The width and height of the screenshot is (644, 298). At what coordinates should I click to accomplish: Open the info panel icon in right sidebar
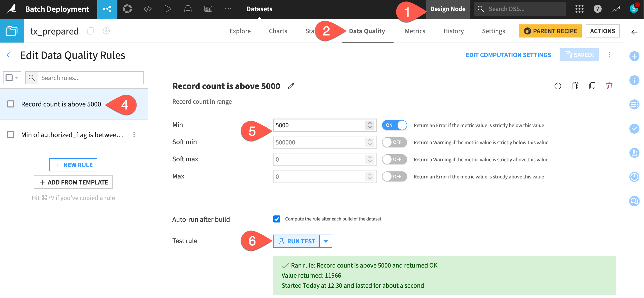point(634,81)
